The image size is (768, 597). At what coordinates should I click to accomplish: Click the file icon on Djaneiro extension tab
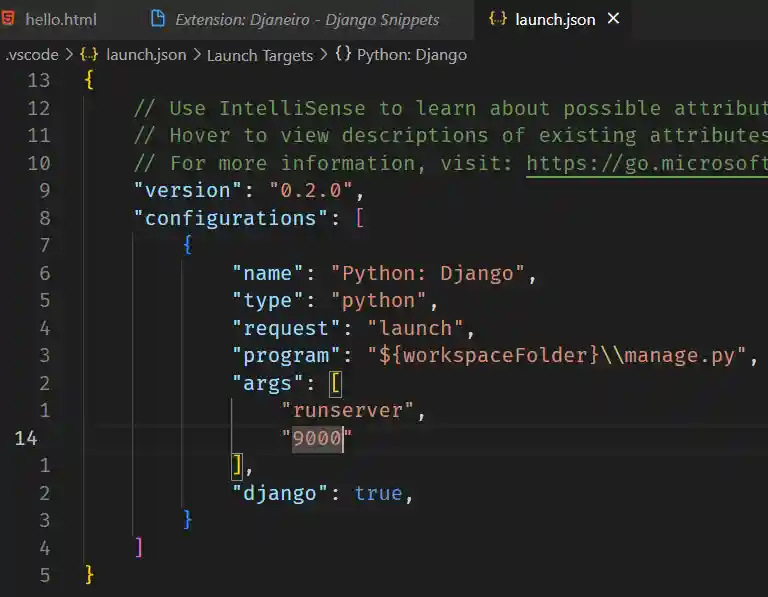tap(157, 19)
